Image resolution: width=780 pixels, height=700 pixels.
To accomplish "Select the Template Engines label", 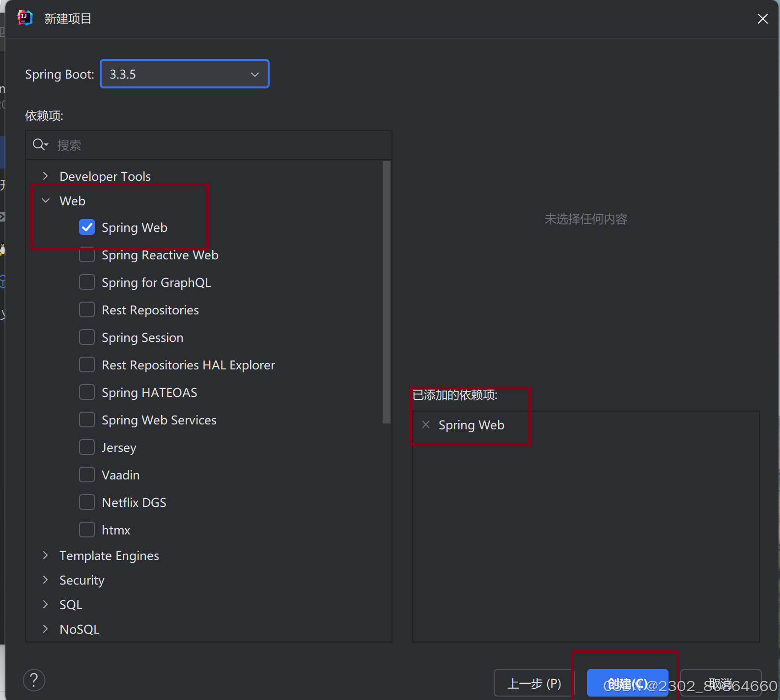I will point(109,556).
